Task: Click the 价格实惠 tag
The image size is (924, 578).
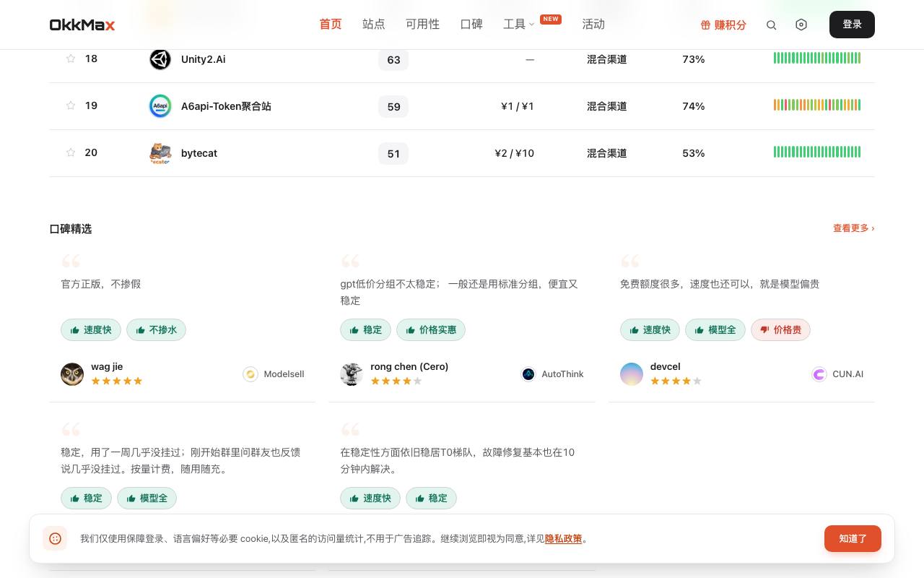Action: pos(431,330)
